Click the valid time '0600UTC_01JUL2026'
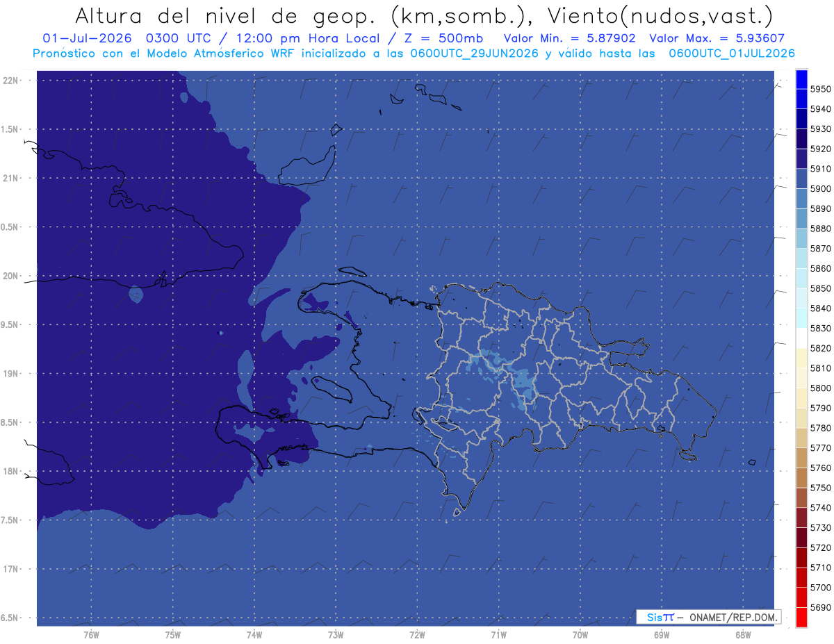This screenshot has width=834, height=644. 732,53
